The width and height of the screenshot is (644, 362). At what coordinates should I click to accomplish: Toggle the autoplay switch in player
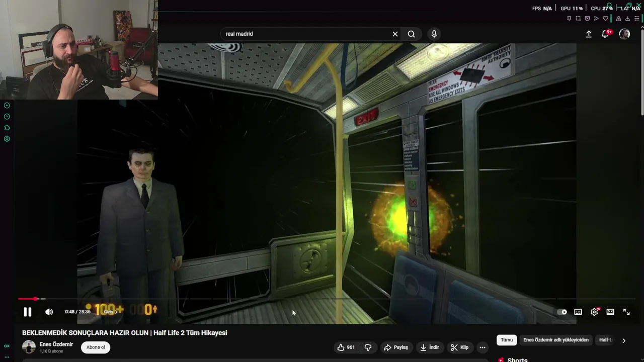(x=562, y=312)
